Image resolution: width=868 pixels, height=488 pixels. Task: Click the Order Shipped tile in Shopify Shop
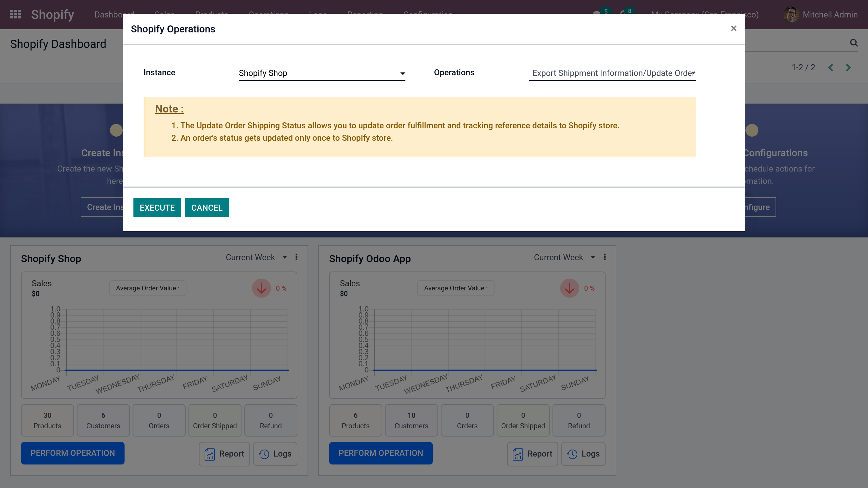click(x=215, y=420)
